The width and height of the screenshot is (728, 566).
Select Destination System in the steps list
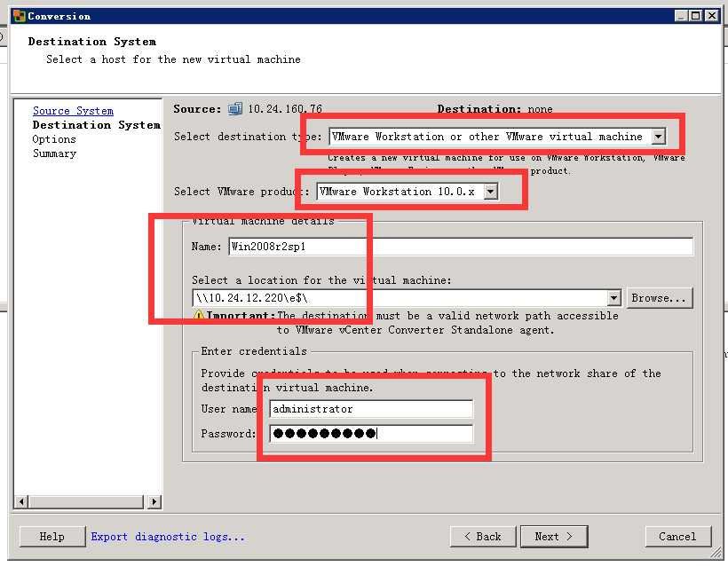pyautogui.click(x=96, y=125)
